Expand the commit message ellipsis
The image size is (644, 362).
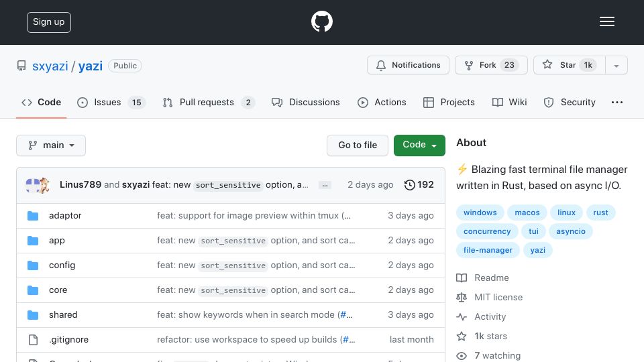[325, 185]
